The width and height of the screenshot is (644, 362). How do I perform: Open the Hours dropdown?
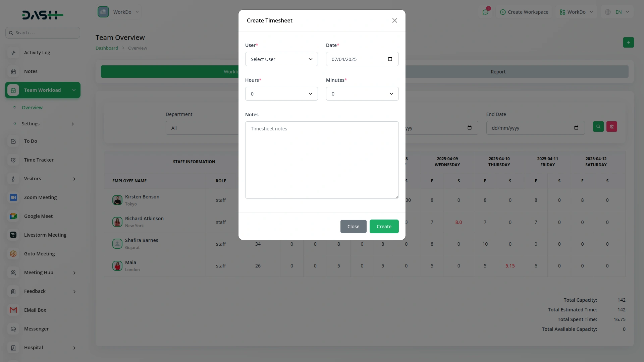[x=281, y=94]
